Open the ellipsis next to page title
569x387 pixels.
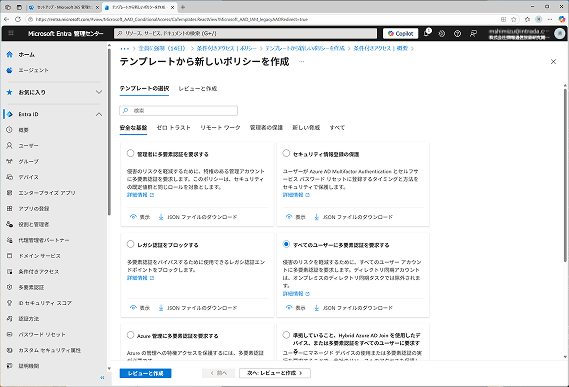[x=302, y=62]
